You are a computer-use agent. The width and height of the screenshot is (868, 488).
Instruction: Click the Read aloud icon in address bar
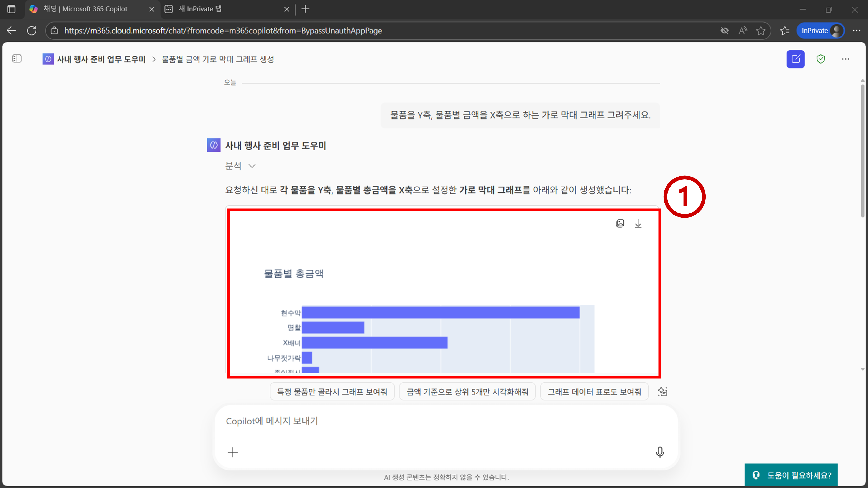click(x=743, y=31)
